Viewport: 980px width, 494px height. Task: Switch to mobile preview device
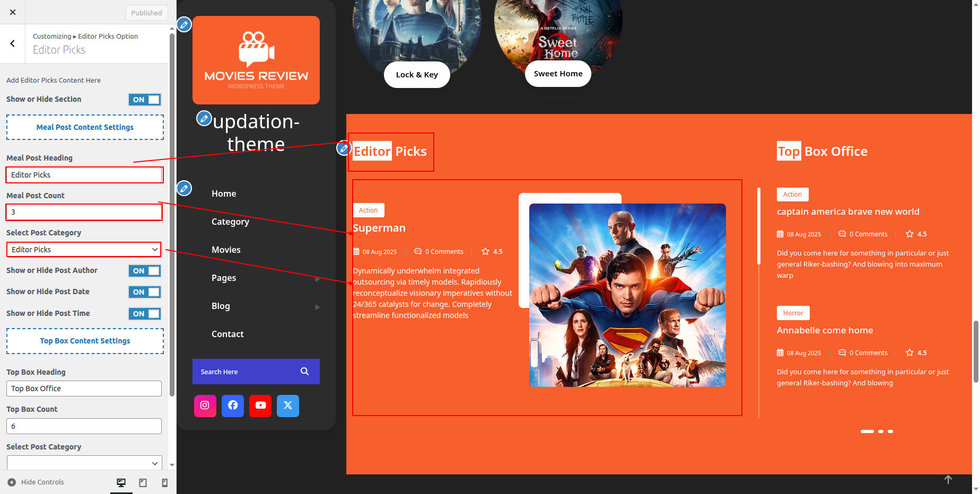point(164,482)
